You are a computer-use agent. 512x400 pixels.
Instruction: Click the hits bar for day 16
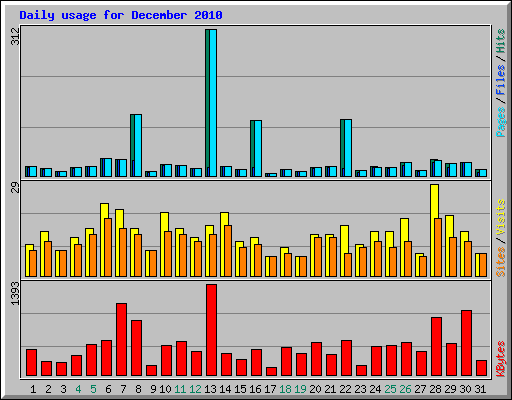click(256, 148)
